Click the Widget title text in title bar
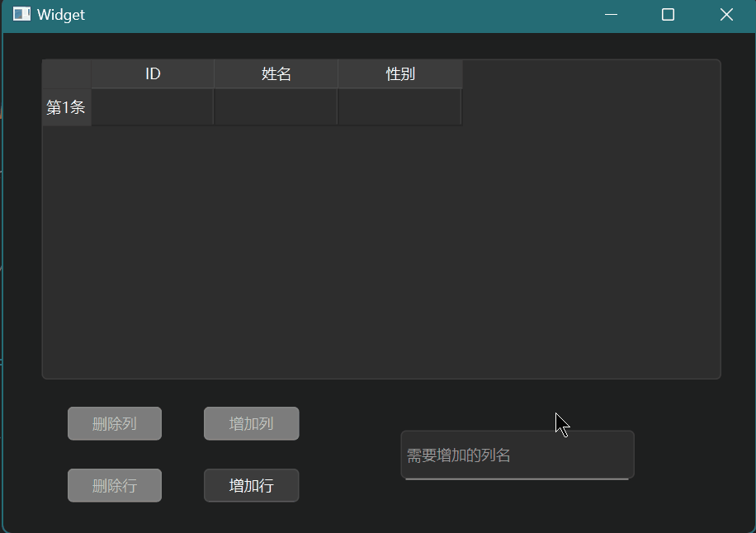756x533 pixels. tap(61, 15)
